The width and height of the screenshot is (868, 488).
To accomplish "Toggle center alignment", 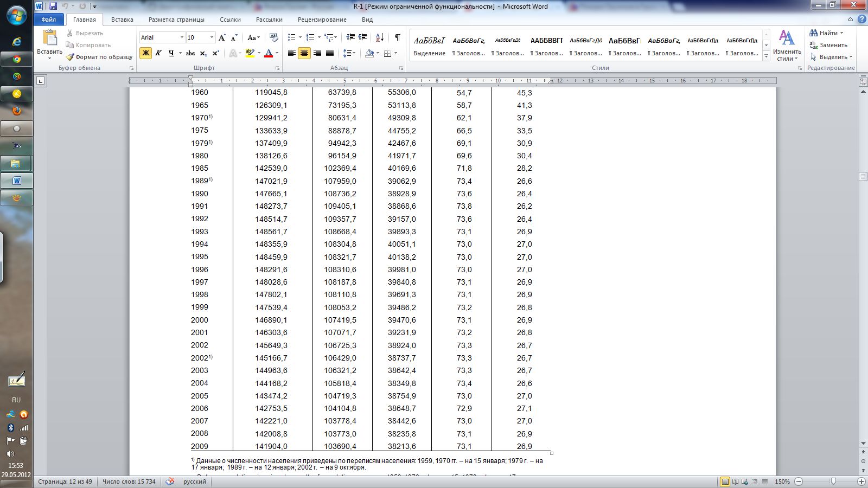I will (x=304, y=53).
